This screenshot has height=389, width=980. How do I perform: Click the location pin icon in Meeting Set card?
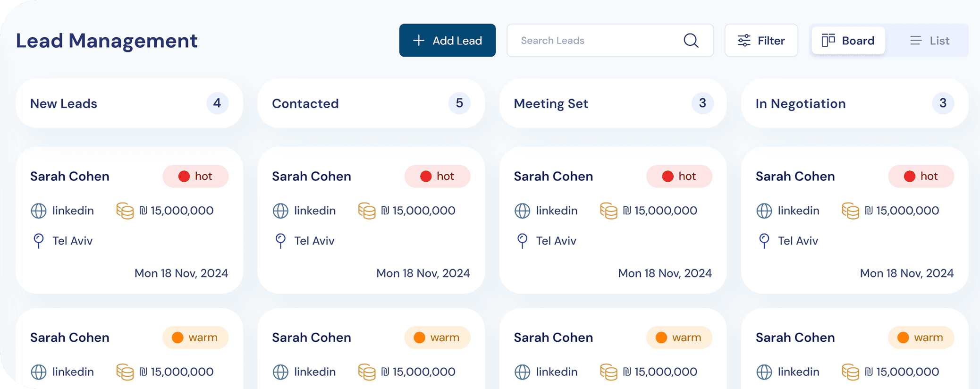click(522, 241)
